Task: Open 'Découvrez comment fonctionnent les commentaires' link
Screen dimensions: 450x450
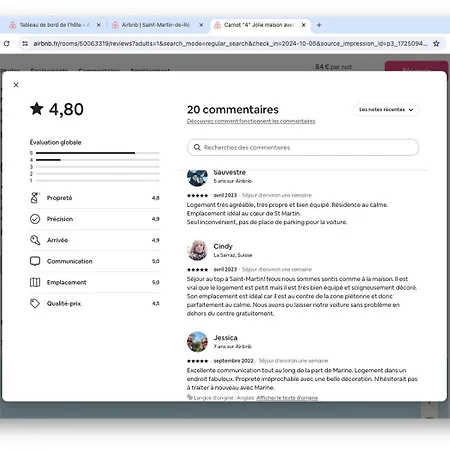Action: click(251, 121)
